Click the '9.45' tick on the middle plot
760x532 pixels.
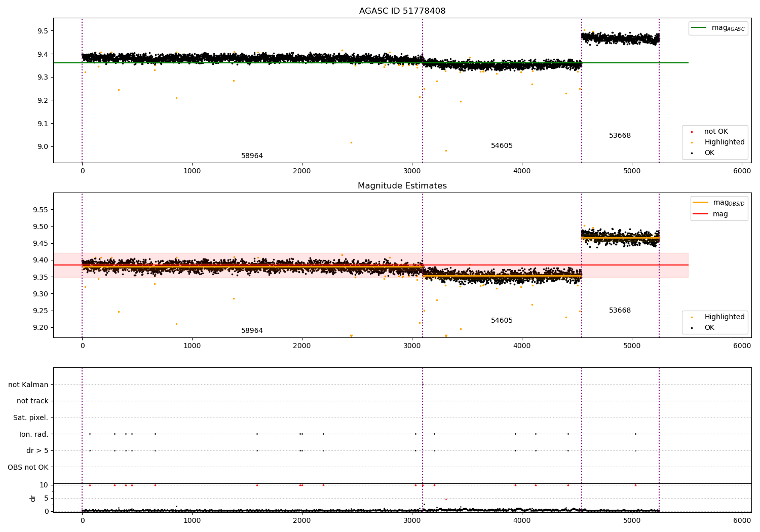tap(41, 244)
